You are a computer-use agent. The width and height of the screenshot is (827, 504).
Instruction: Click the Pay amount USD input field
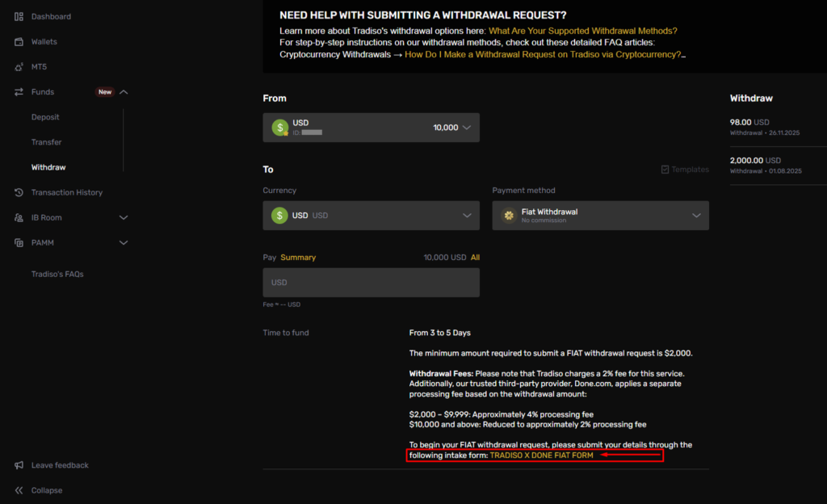click(x=371, y=283)
